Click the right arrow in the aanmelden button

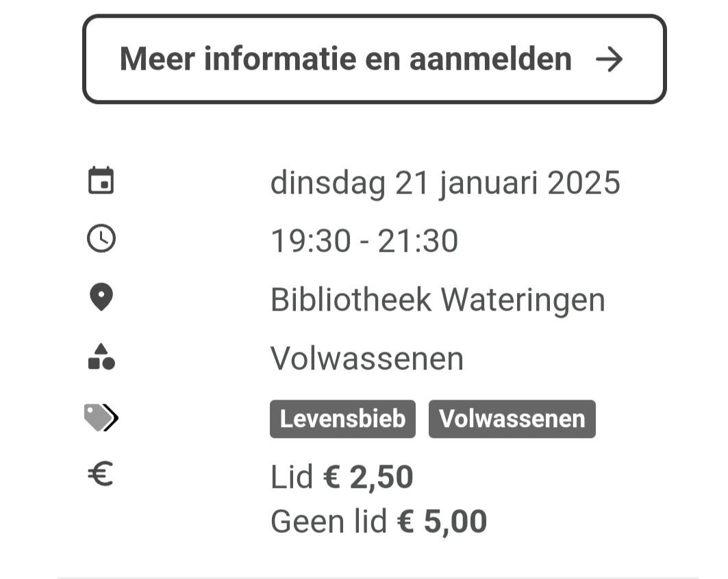[609, 60]
